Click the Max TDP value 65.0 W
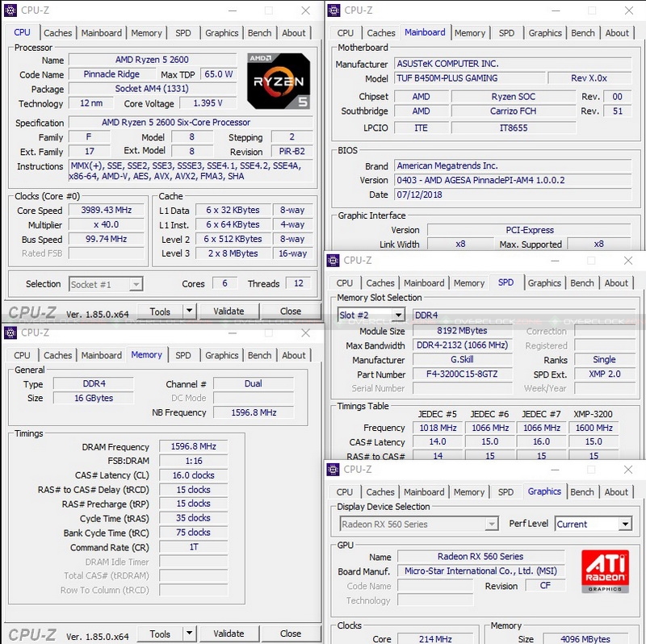This screenshot has width=646, height=644. 219,74
